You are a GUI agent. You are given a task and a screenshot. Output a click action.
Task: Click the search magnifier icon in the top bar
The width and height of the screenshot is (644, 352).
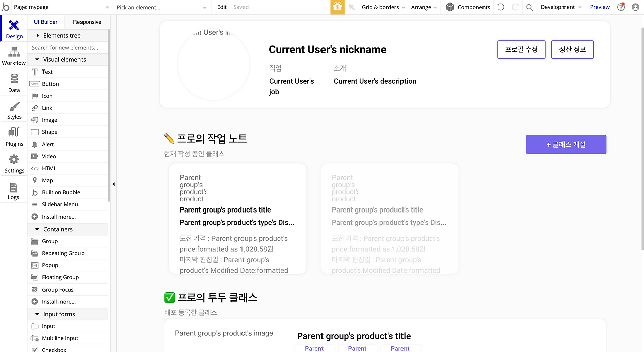(530, 7)
